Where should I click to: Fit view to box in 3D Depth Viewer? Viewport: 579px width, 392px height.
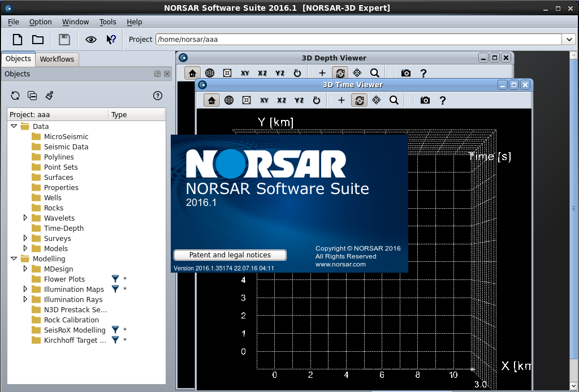click(227, 73)
